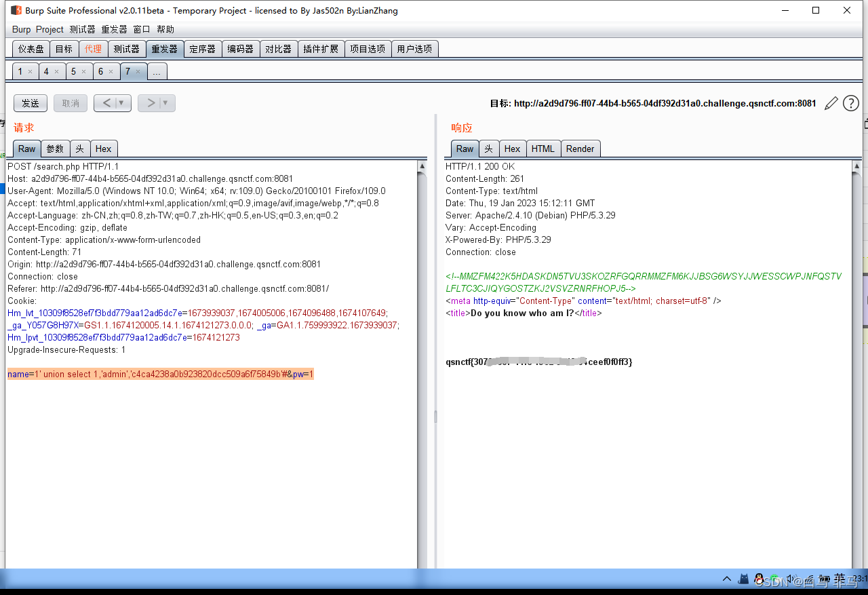This screenshot has height=595, width=868.
Task: Click the request pane vertical scrollbar track
Action: pos(422,370)
